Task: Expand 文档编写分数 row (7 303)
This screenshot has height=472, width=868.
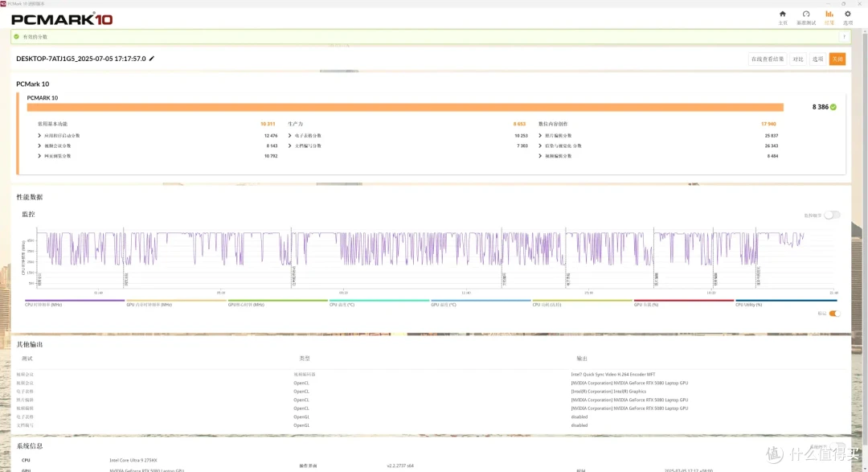Action: click(x=289, y=146)
